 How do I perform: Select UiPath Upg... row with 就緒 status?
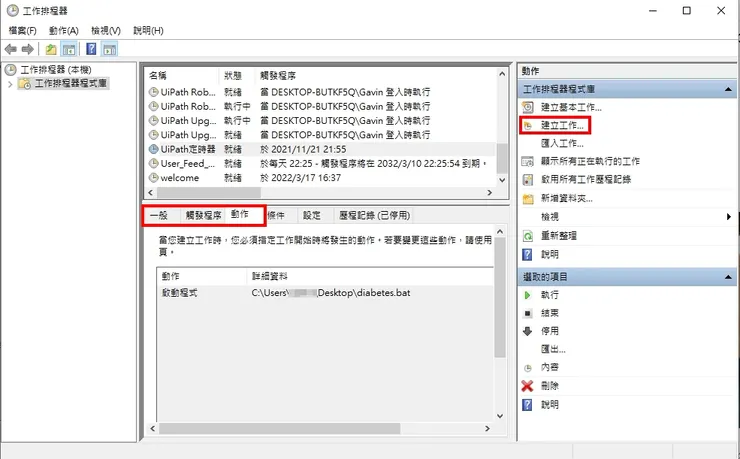pyautogui.click(x=321, y=135)
